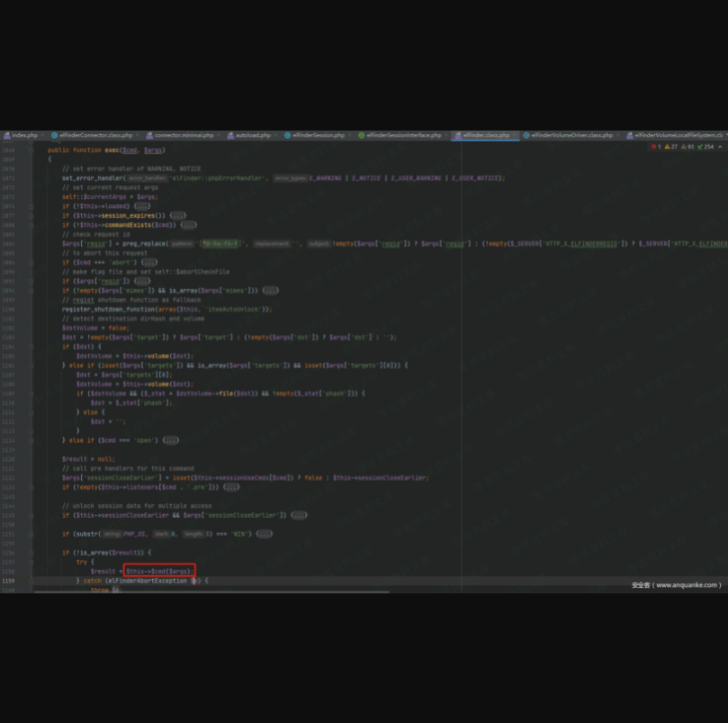Expand the folded cmd open block
The height and width of the screenshot is (723, 728).
click(x=171, y=440)
